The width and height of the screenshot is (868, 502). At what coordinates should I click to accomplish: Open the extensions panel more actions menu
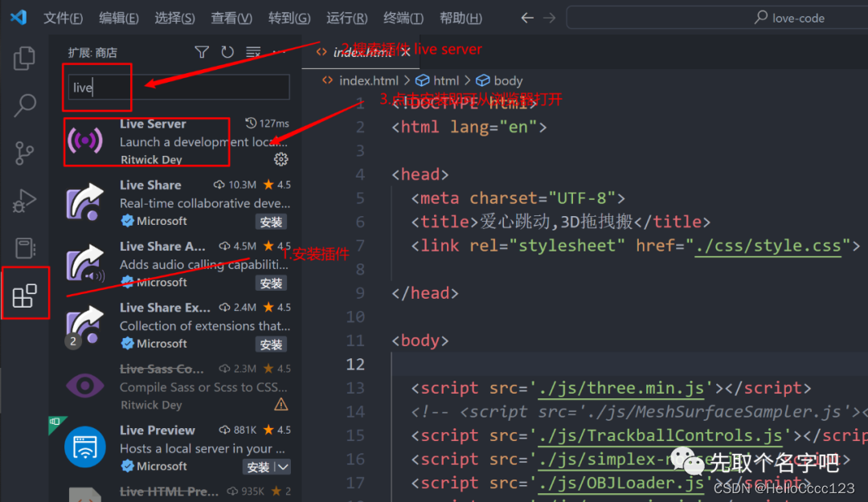pyautogui.click(x=279, y=52)
